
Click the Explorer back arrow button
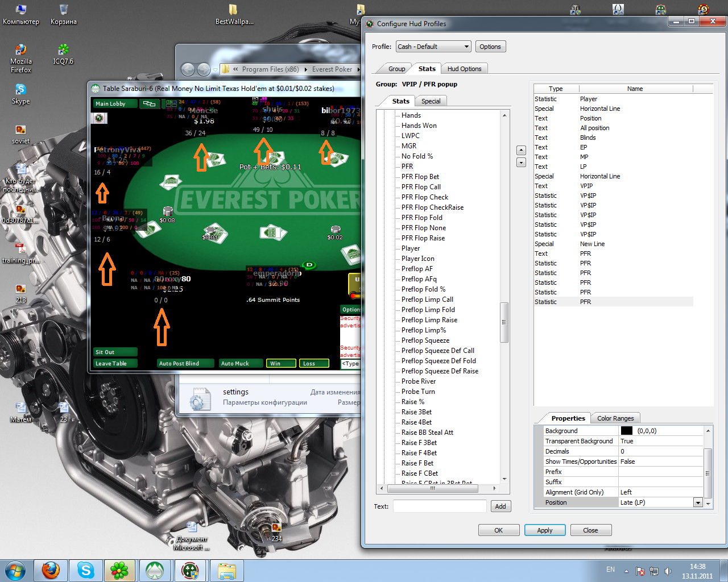click(188, 69)
